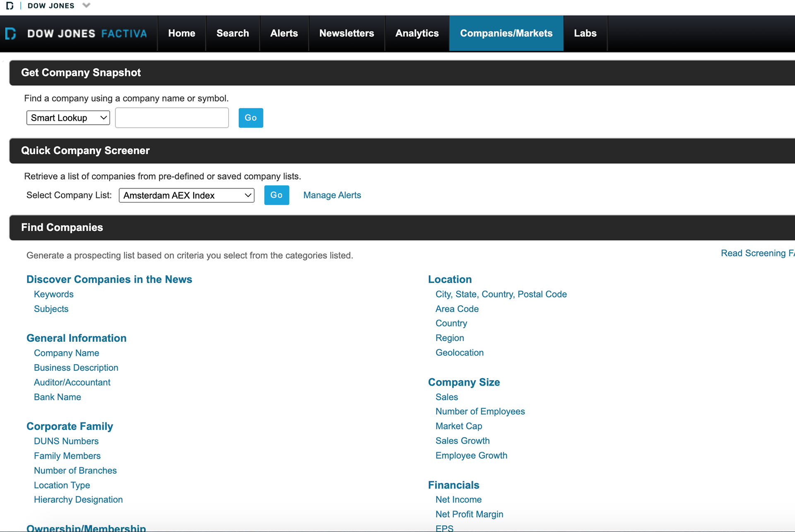Viewport: 795px width, 532px height.
Task: Click the Financials heading
Action: pyautogui.click(x=454, y=485)
